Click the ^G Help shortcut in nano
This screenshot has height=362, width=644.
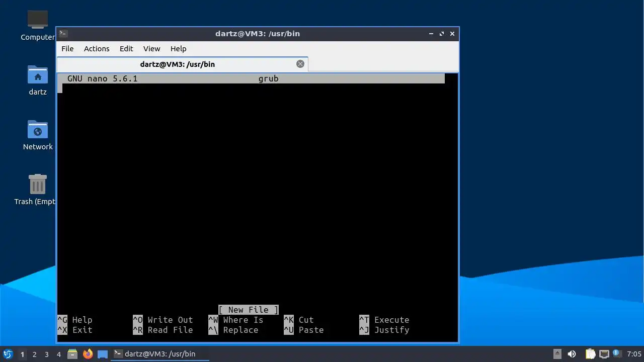click(74, 320)
